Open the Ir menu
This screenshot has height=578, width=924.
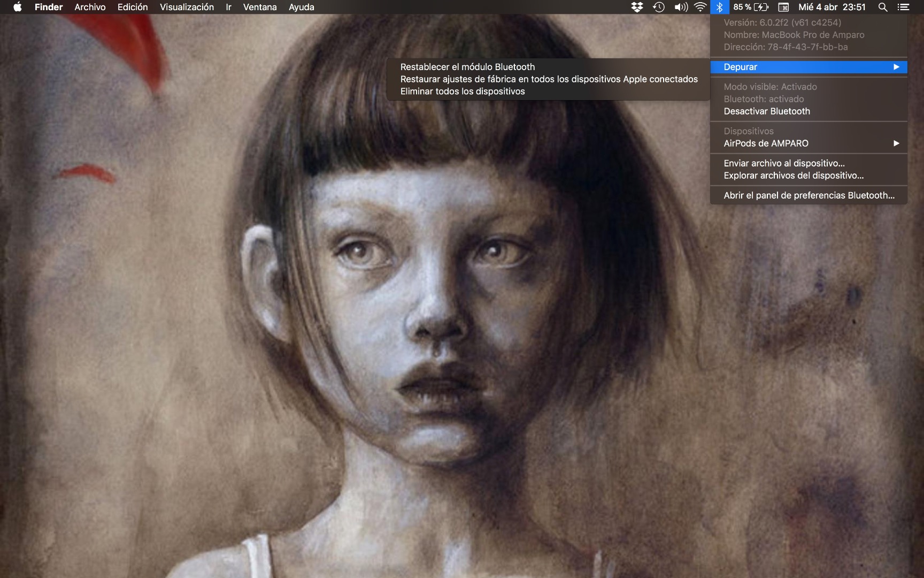click(228, 7)
